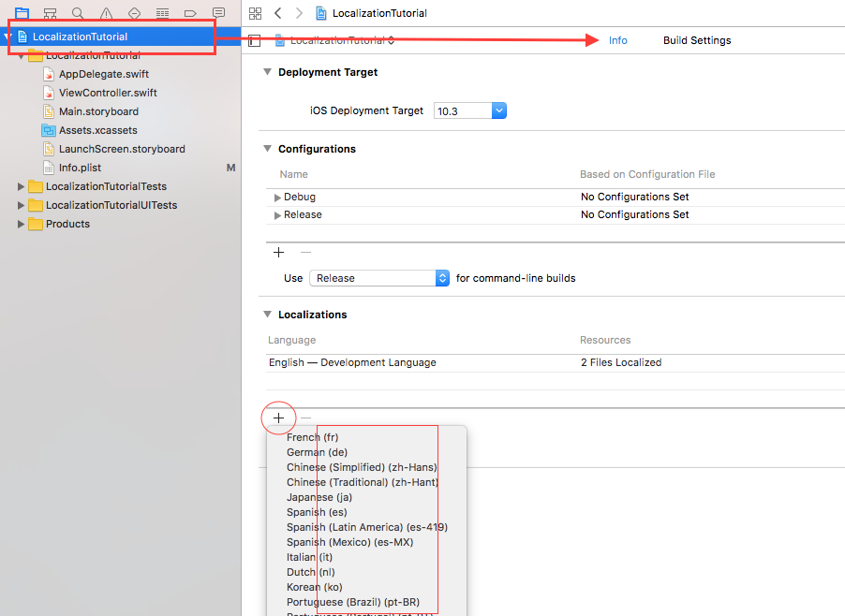Image resolution: width=845 pixels, height=616 pixels.
Task: Select Assets.xcassets in the navigator
Action: click(x=98, y=130)
